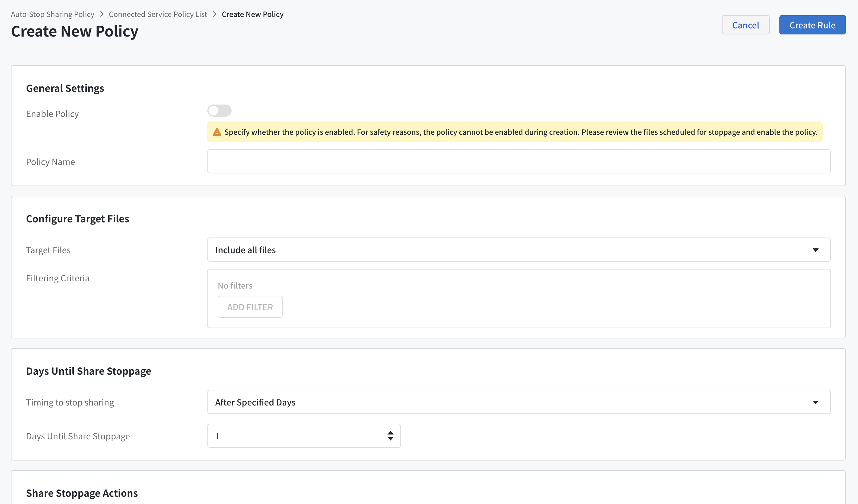Viewport: 858px width, 504px height.
Task: Click the 'Policy Name' label
Action: coord(50,162)
